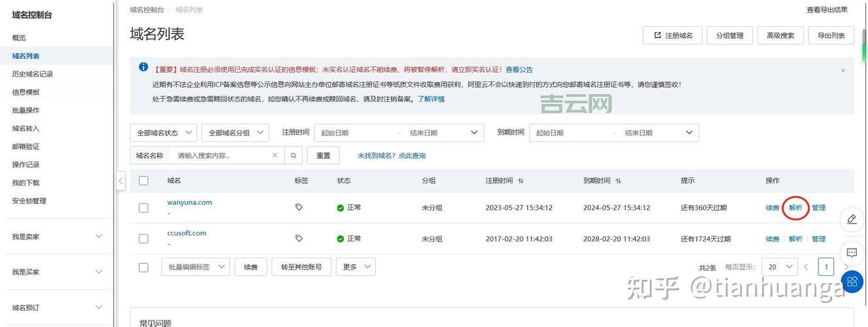Click the bottom 续费 batch button

click(x=251, y=267)
